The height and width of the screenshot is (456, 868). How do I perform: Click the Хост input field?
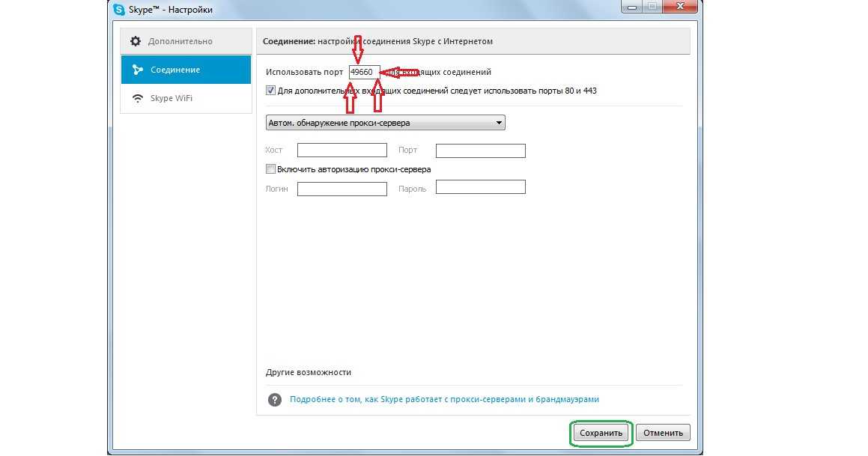click(x=342, y=150)
